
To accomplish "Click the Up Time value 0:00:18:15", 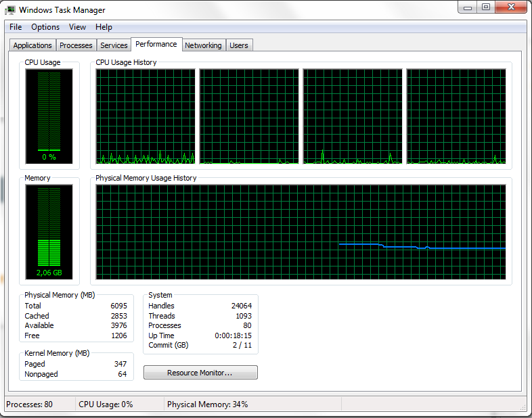I will pos(233,335).
